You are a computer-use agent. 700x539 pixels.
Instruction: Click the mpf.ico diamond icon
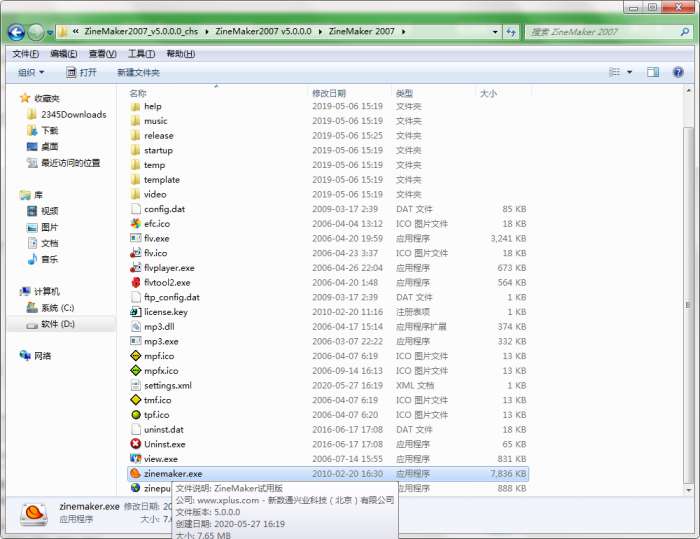[136, 356]
